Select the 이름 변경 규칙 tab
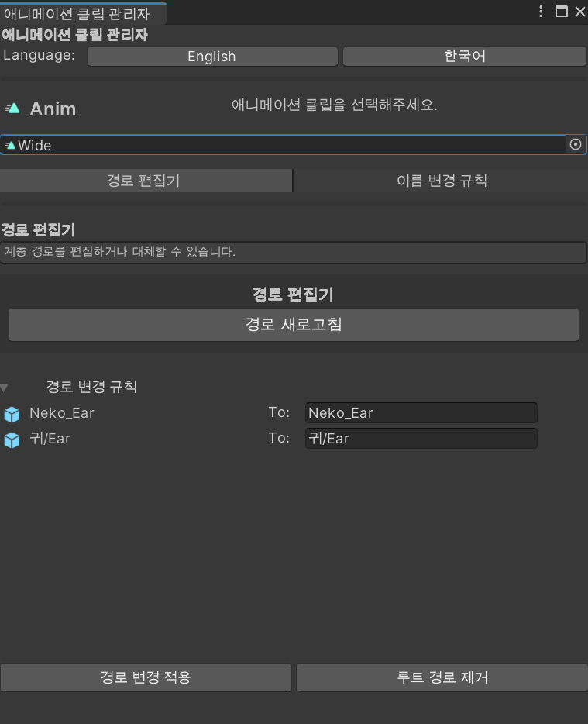588x724 pixels. click(x=441, y=181)
